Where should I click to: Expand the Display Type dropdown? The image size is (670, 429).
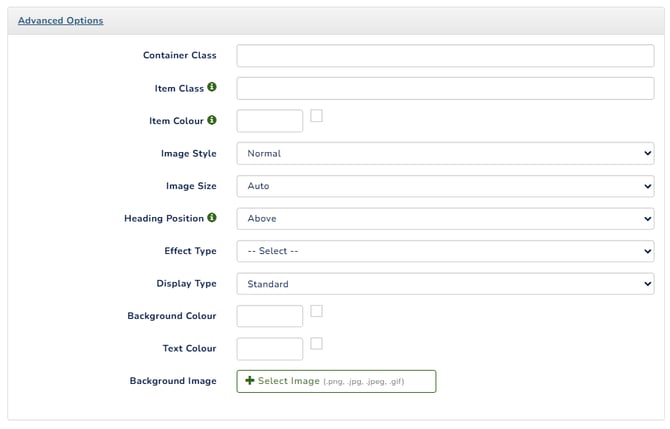click(445, 284)
